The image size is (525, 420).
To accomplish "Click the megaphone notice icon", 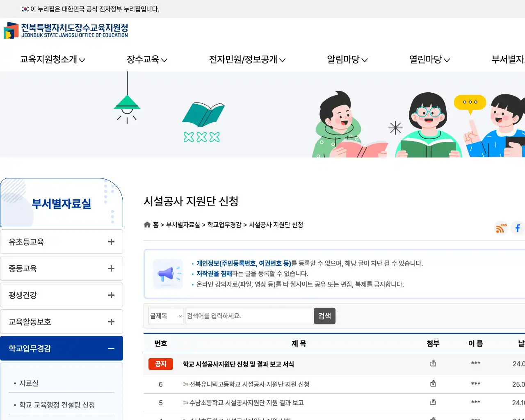I will tap(168, 274).
